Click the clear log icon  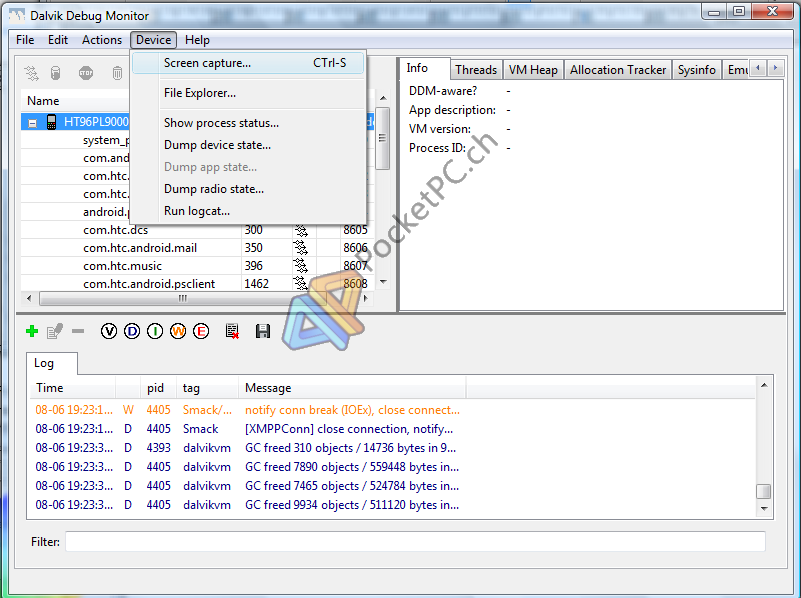(232, 331)
